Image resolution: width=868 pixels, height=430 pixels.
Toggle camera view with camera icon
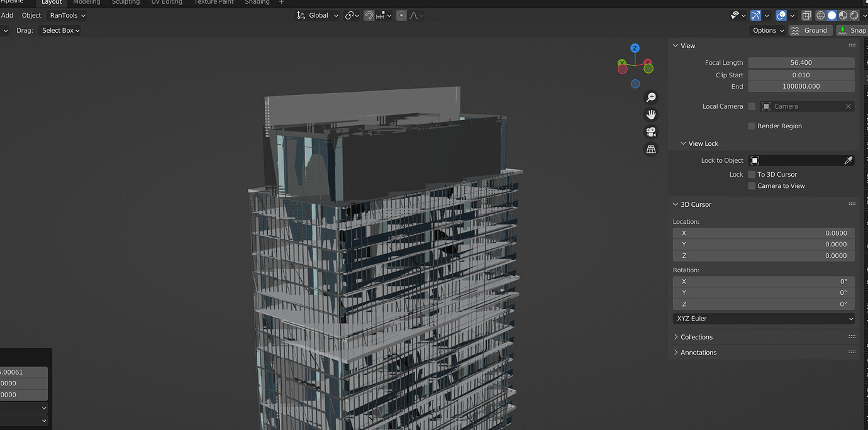tap(651, 132)
